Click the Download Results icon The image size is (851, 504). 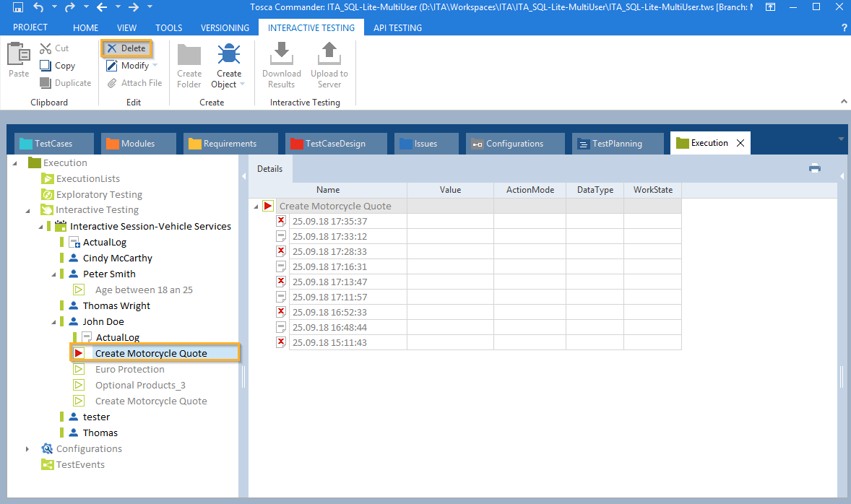(281, 55)
